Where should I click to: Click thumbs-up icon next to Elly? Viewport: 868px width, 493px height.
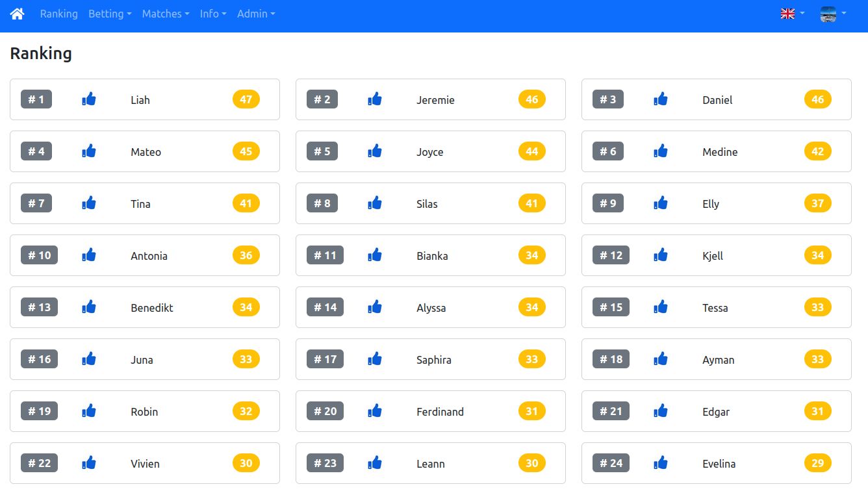[661, 203]
